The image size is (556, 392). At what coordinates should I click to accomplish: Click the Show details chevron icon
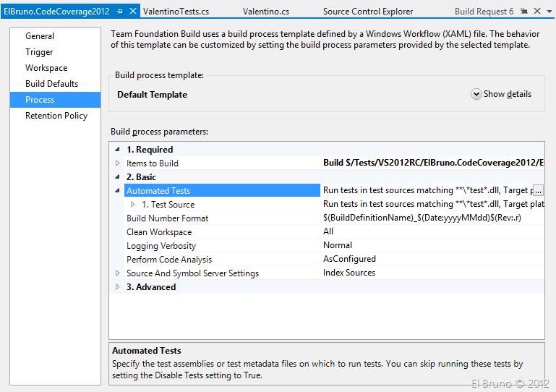coord(476,94)
